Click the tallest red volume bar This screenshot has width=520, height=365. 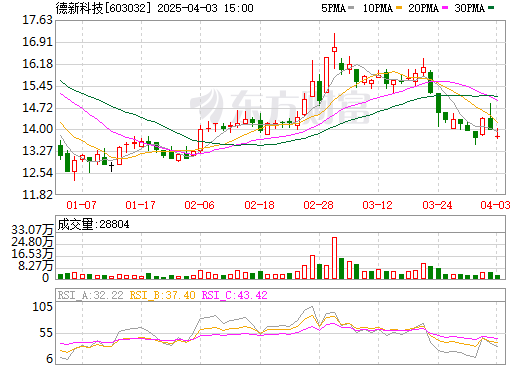click(334, 258)
